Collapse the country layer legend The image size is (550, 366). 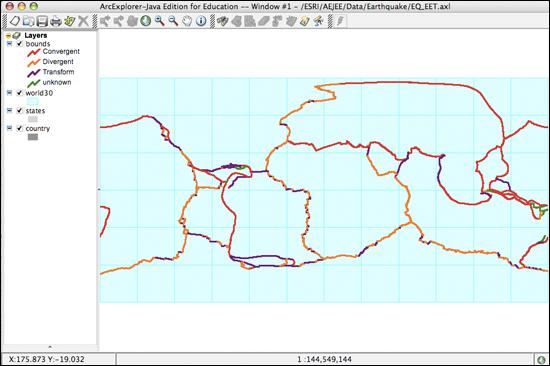tap(9, 128)
